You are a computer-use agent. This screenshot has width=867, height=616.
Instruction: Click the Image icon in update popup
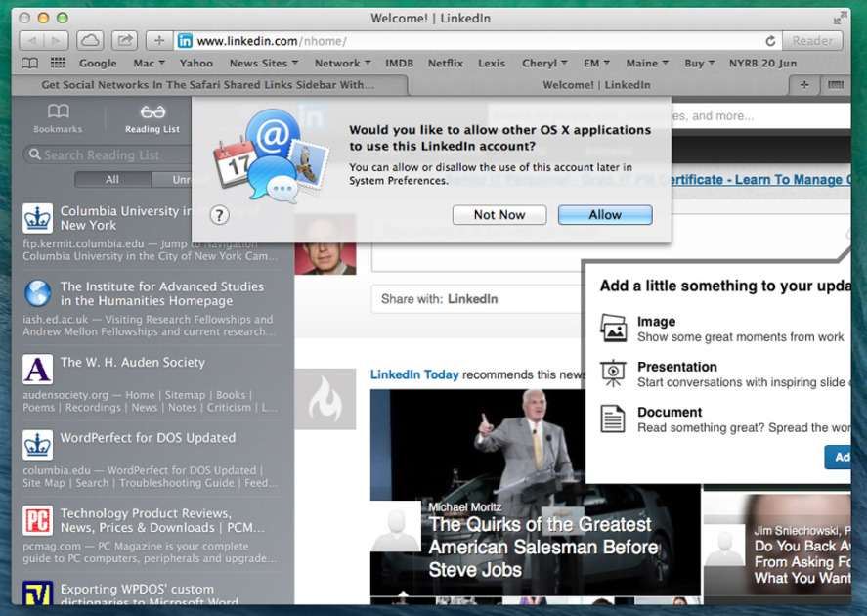[x=613, y=328]
